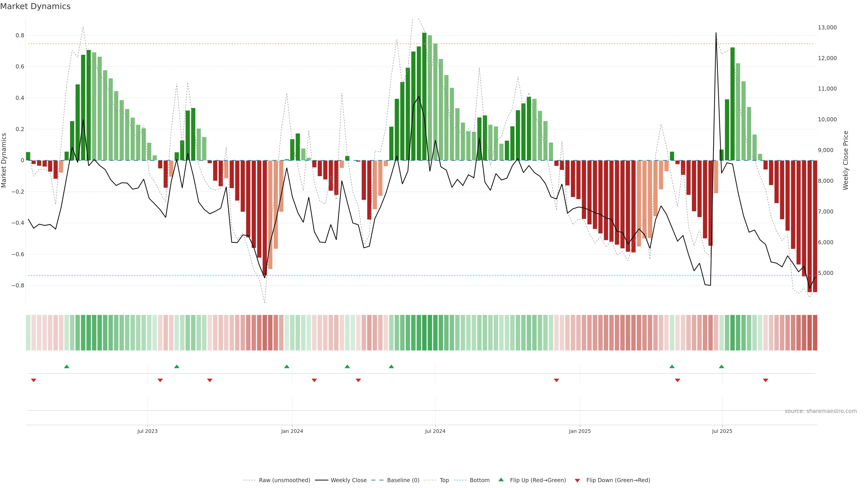The image size is (868, 488).
Task: Click the green flip-up triangle at Jul 2025
Action: [x=722, y=366]
